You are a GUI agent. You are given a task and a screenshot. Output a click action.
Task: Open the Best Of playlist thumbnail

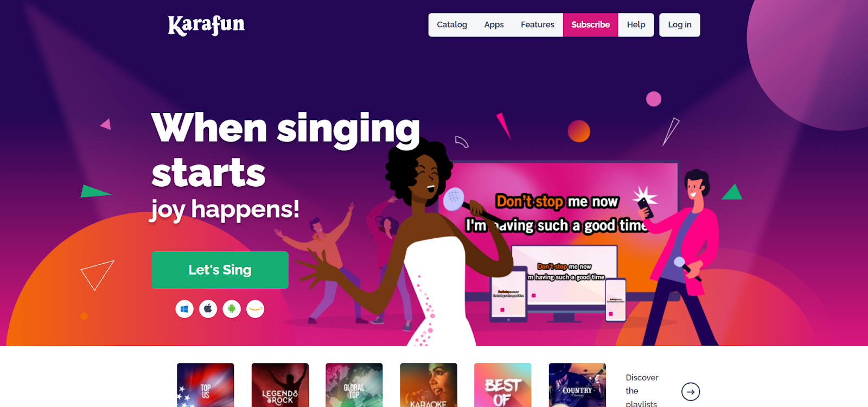[x=503, y=385]
